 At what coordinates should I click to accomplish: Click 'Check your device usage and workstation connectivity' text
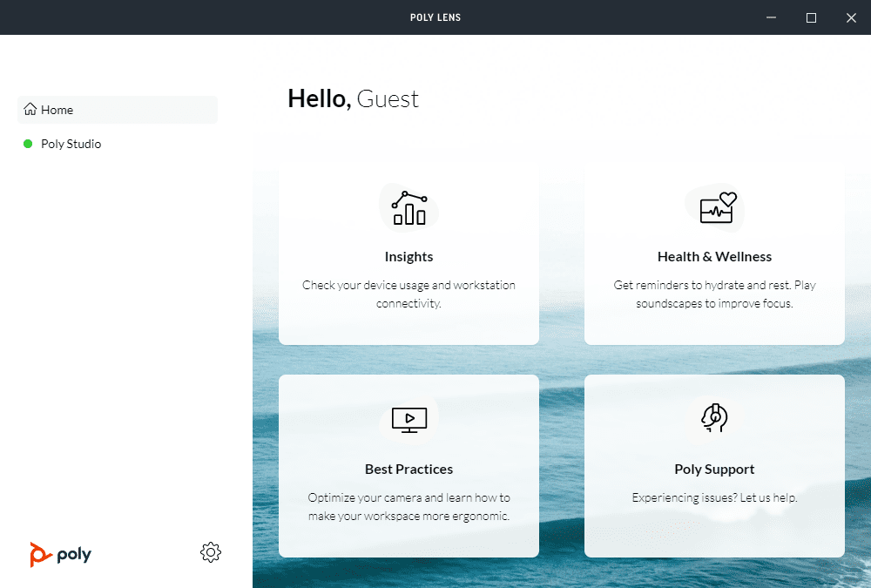coord(408,294)
